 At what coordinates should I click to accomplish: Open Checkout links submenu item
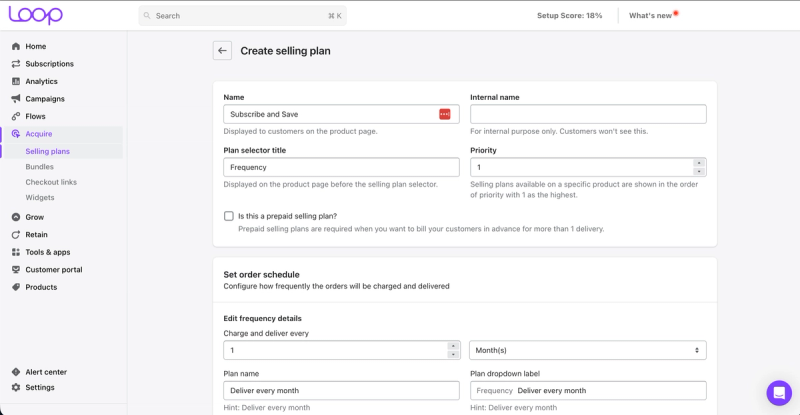point(51,182)
